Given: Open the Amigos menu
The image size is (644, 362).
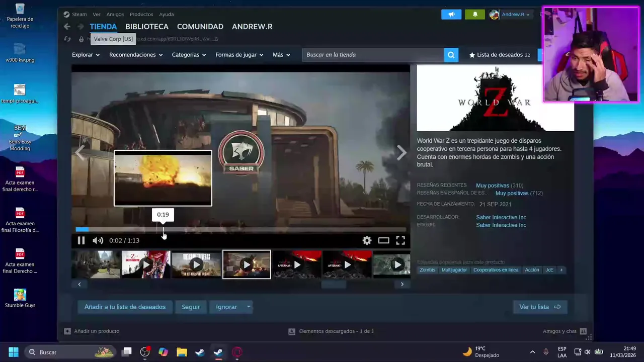Looking at the screenshot, I should pyautogui.click(x=115, y=14).
